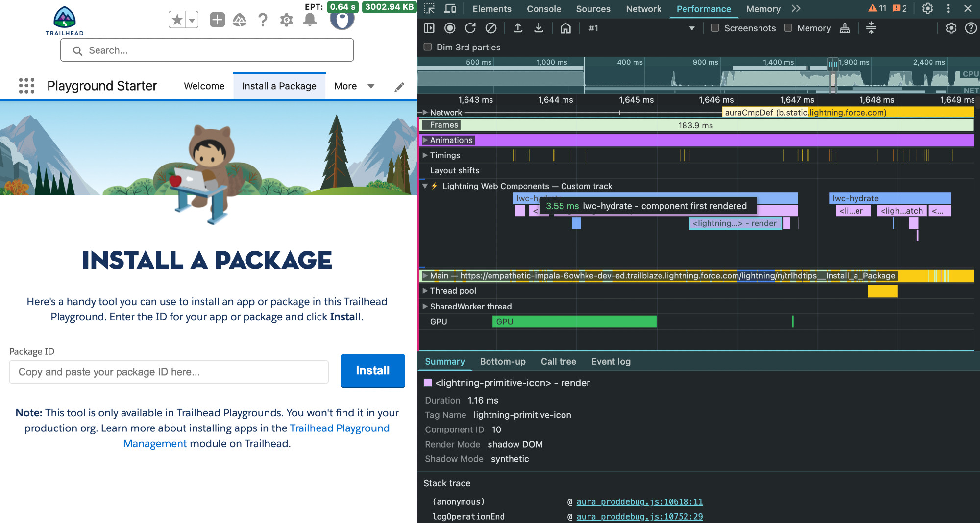Viewport: 980px width, 523px height.
Task: Switch to the Memory panel
Action: pyautogui.click(x=763, y=9)
